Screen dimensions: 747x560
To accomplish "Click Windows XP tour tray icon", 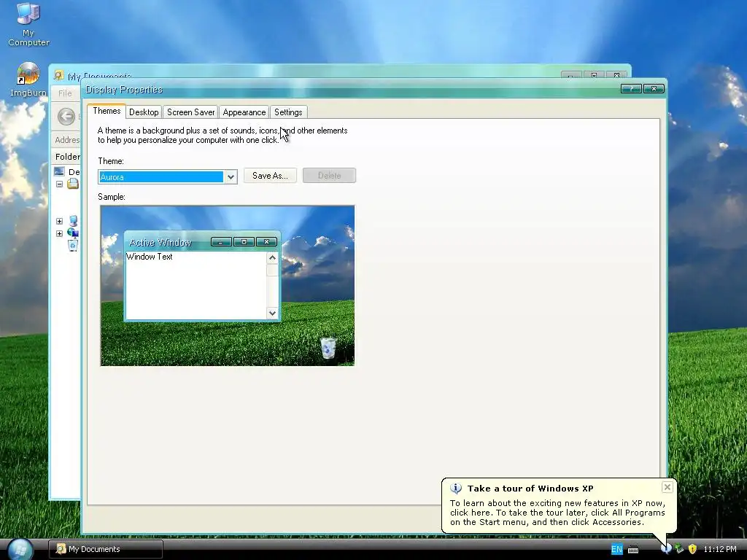I will tap(666, 548).
